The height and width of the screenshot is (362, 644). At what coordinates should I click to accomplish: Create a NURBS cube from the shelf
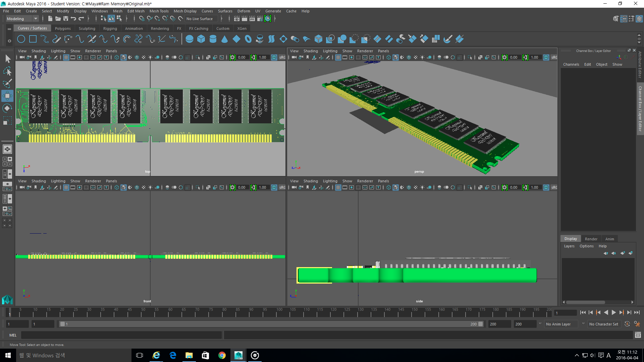tap(201, 39)
